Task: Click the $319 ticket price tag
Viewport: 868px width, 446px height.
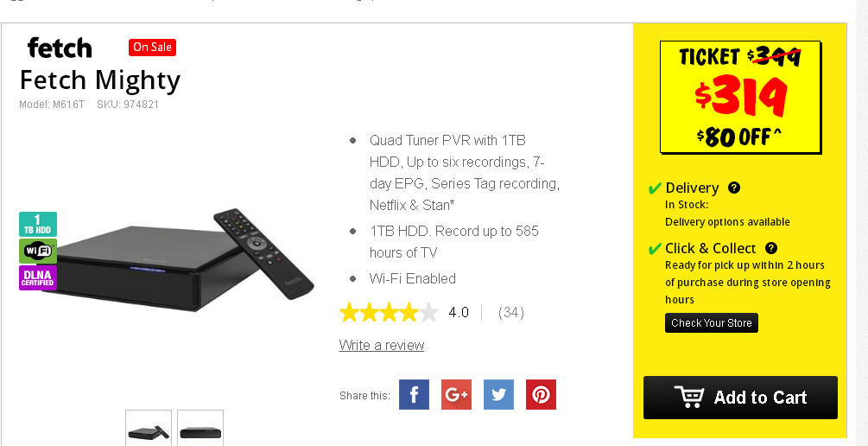Action: 740,98
